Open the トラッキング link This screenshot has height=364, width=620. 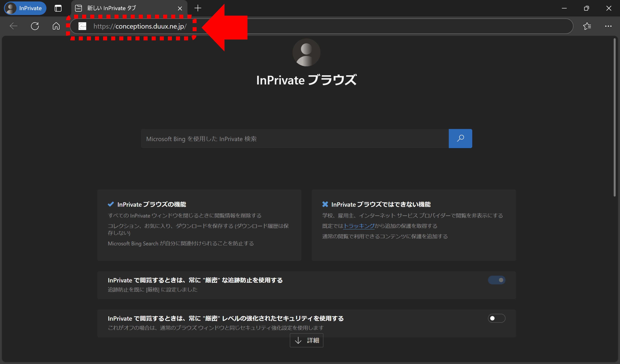click(x=359, y=226)
